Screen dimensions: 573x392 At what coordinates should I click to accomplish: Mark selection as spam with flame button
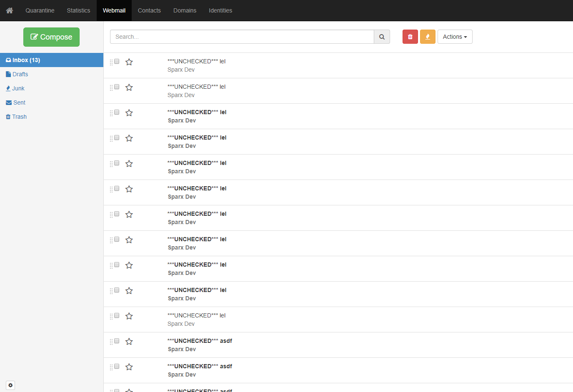(428, 37)
